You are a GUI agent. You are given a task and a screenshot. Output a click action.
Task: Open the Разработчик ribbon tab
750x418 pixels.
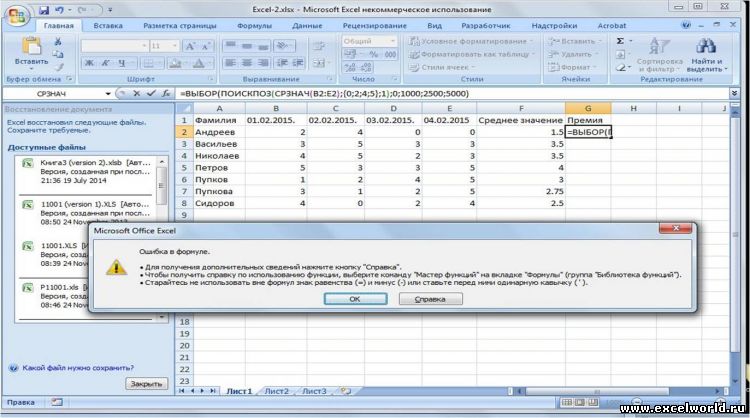click(485, 26)
